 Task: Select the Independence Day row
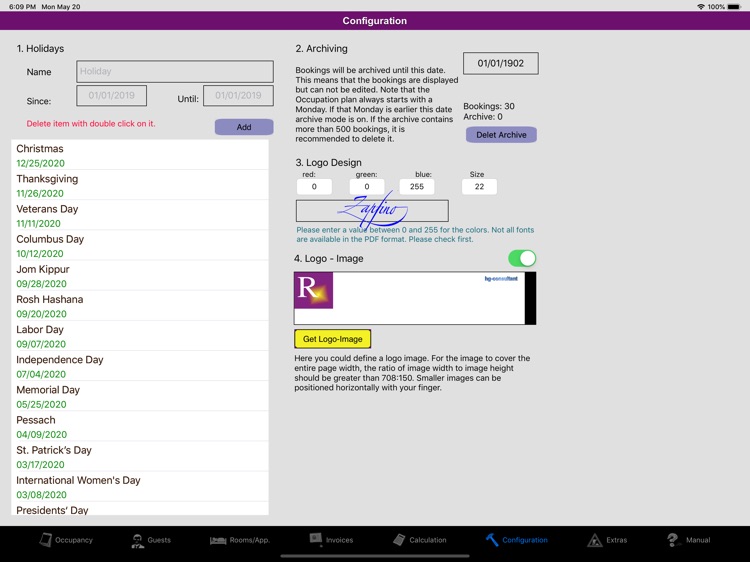tap(140, 365)
